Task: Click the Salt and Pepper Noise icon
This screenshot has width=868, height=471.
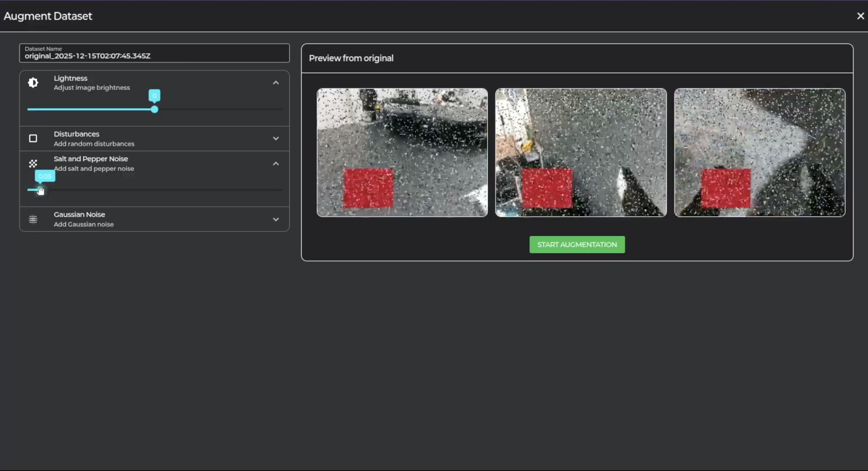Action: (33, 164)
